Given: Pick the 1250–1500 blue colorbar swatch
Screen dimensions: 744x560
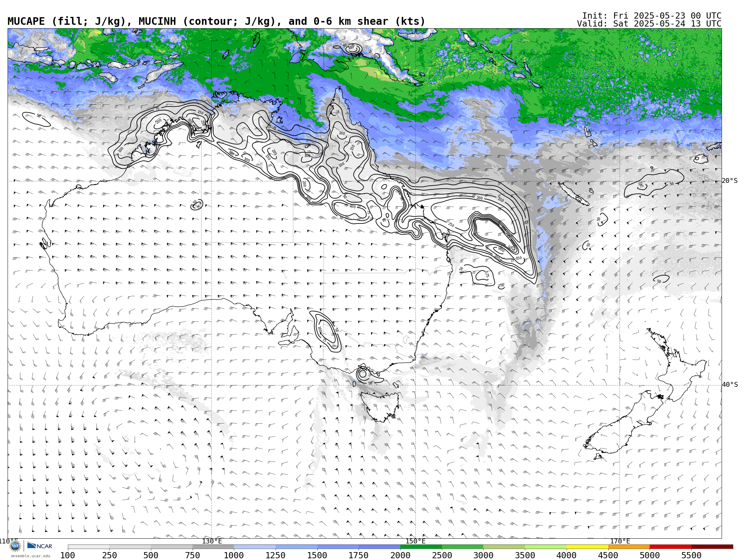Looking at the screenshot, I should click(297, 547).
